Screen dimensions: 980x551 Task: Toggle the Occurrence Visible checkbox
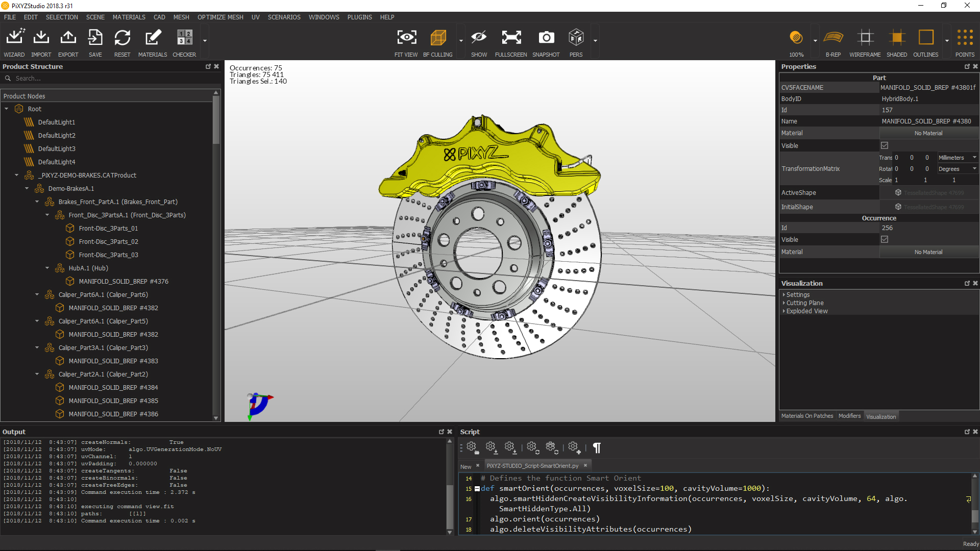885,240
